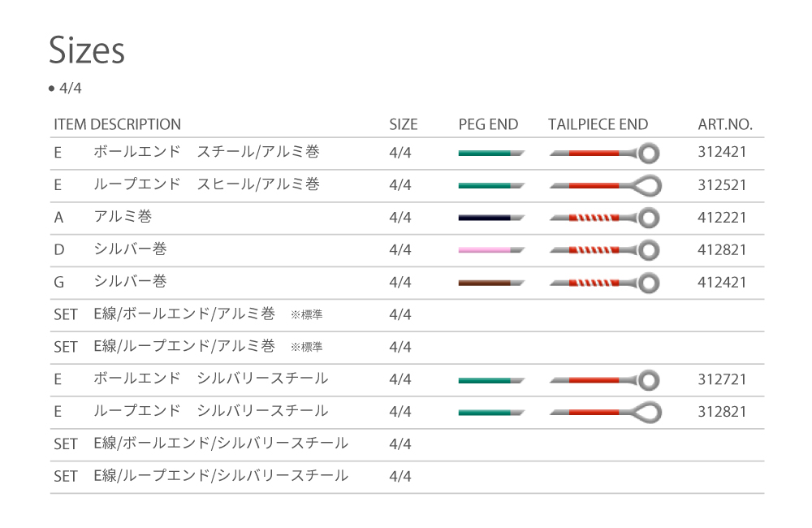Click the SET E線/ボールエンド/アルミ巻 row
Viewport: 812px width, 528px height.
pyautogui.click(x=184, y=314)
